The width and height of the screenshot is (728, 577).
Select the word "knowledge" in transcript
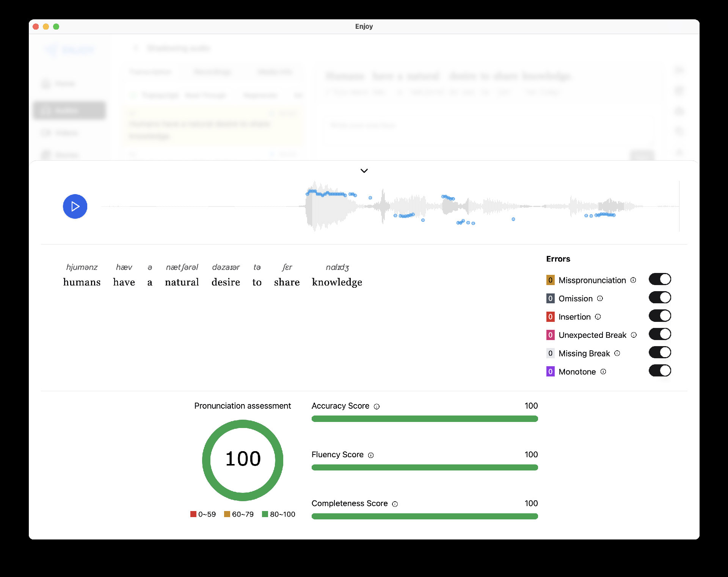pyautogui.click(x=337, y=282)
